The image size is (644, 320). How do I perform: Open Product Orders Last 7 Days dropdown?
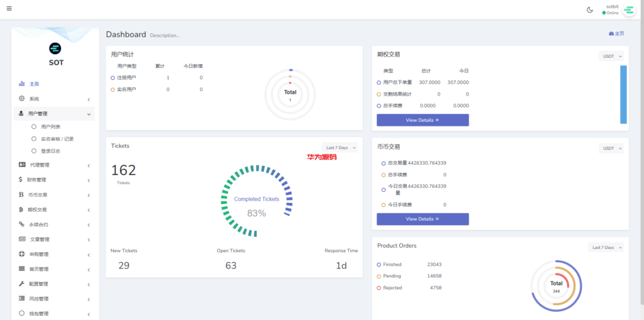tap(606, 248)
